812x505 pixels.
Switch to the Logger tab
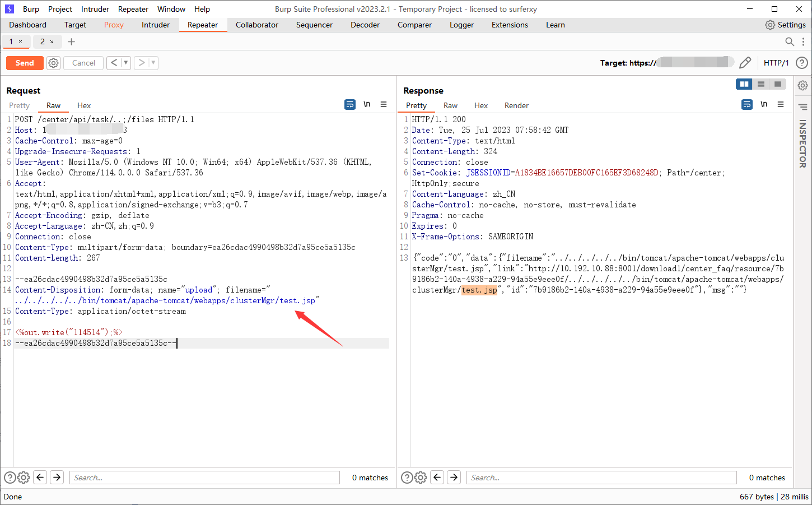(x=461, y=25)
